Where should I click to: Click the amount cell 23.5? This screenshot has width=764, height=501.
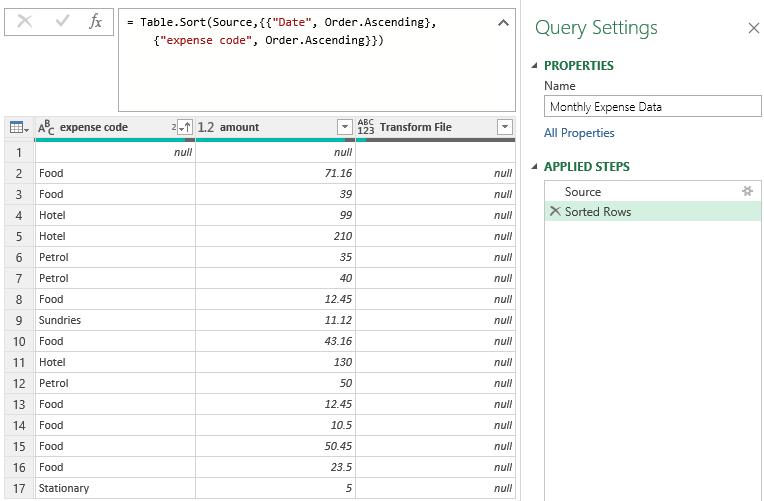pos(275,467)
